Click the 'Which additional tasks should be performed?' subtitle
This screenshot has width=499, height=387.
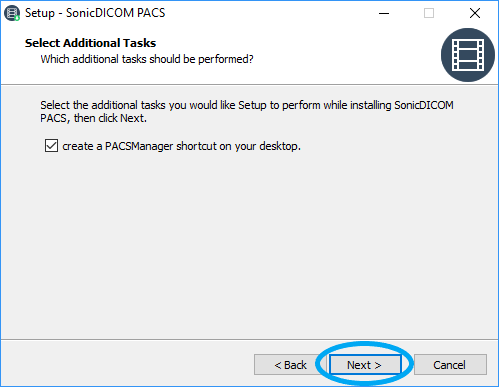147,59
